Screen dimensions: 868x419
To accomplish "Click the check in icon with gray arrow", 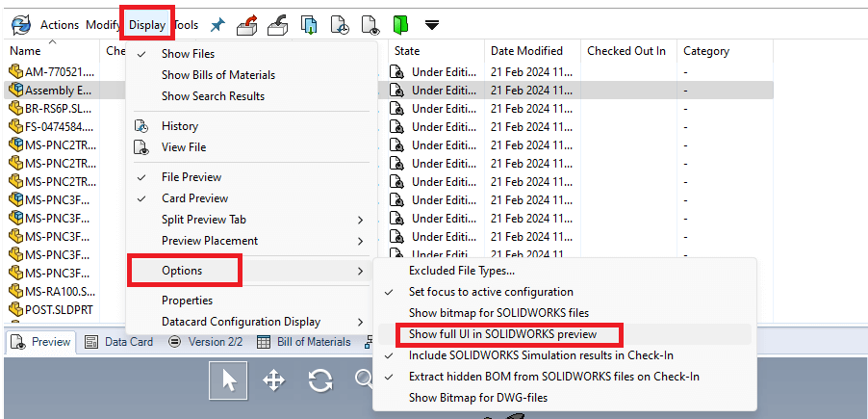I will point(278,25).
